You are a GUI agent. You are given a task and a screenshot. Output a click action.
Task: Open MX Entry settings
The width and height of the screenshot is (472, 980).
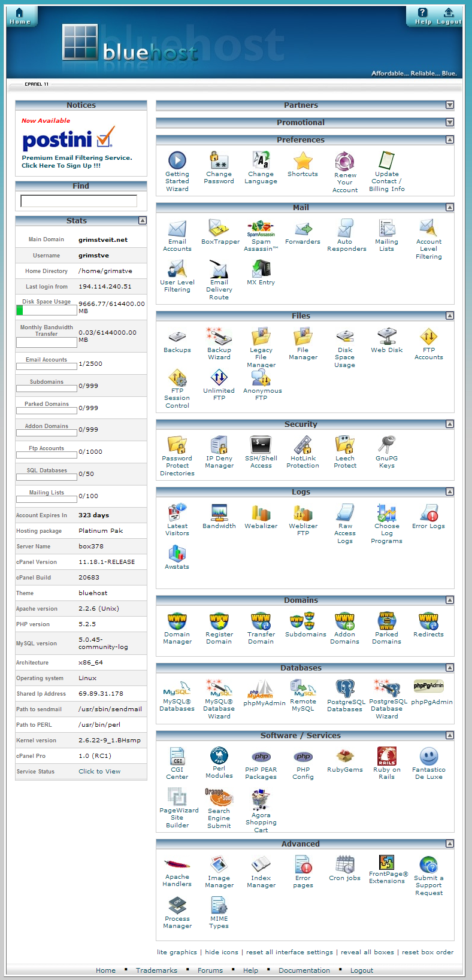coord(261,273)
